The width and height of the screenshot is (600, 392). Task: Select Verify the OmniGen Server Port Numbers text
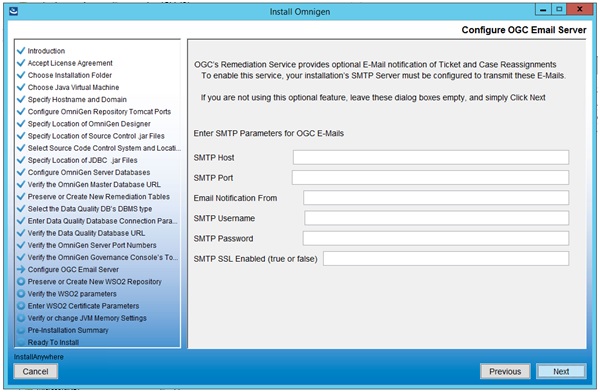point(92,245)
